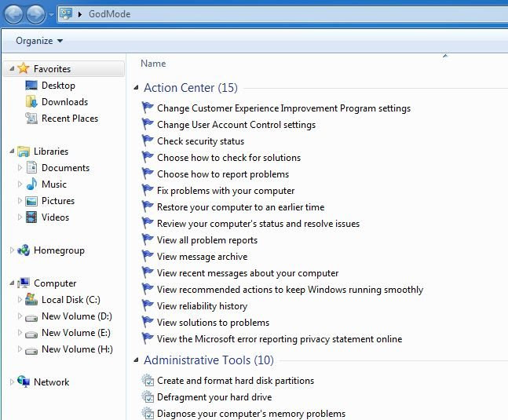Click flag icon beside View solutions to problems
Screen dimensions: 508x420
pos(148,322)
